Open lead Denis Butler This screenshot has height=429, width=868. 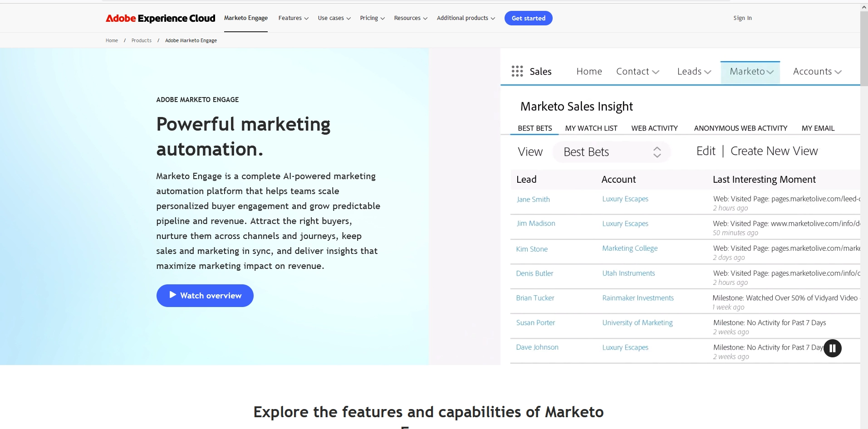click(535, 273)
